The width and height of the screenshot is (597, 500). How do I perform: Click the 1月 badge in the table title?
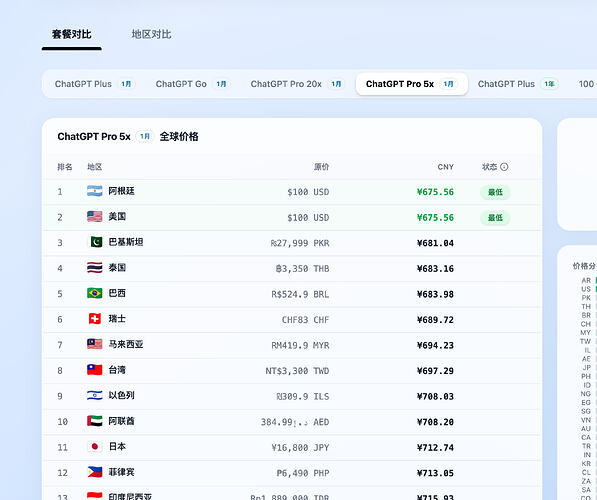coord(145,136)
